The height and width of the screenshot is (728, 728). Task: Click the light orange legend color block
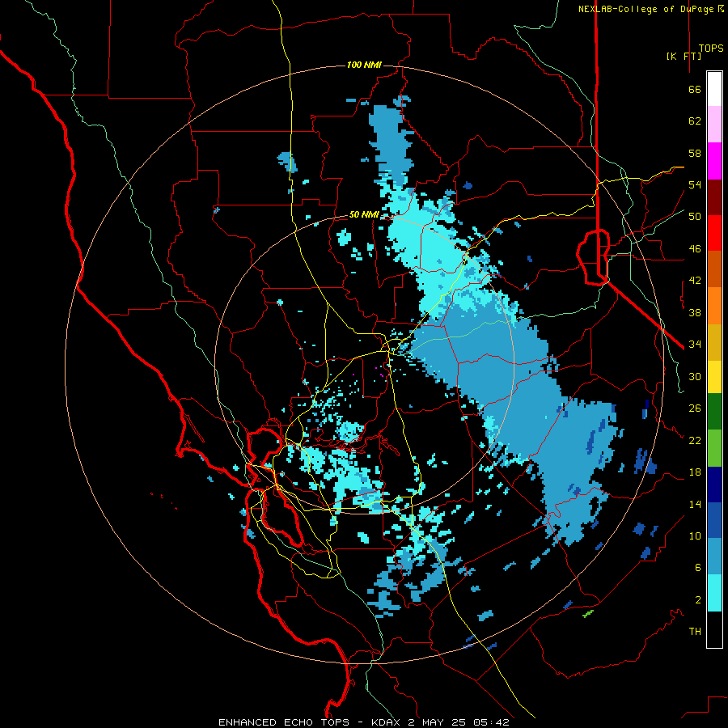(714, 306)
